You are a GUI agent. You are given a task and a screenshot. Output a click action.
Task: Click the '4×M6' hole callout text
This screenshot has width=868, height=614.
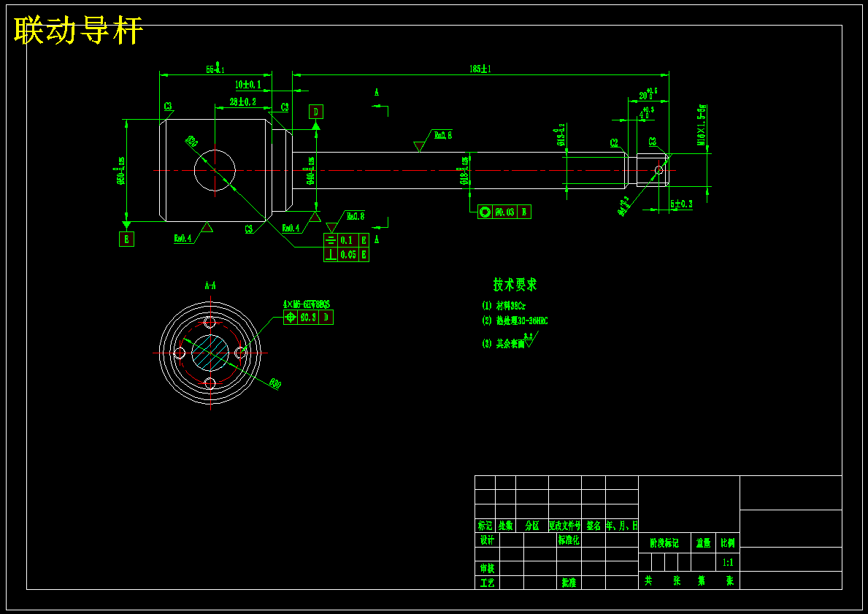pyautogui.click(x=306, y=304)
